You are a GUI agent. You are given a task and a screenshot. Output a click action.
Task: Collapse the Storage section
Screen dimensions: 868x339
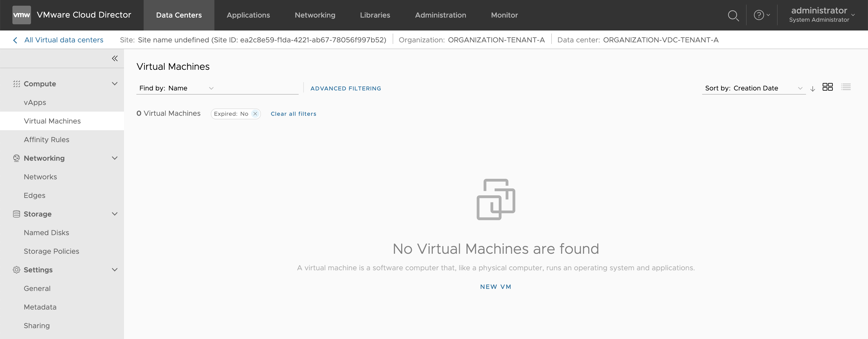tap(114, 214)
